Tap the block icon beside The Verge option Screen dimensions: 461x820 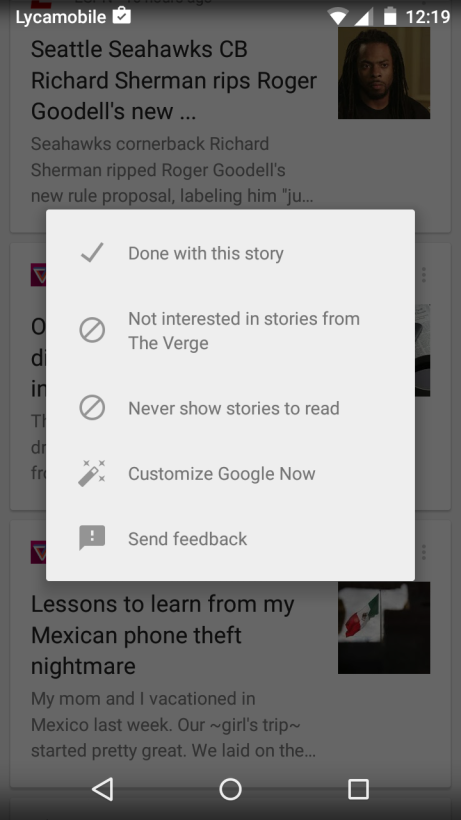[x=92, y=331]
